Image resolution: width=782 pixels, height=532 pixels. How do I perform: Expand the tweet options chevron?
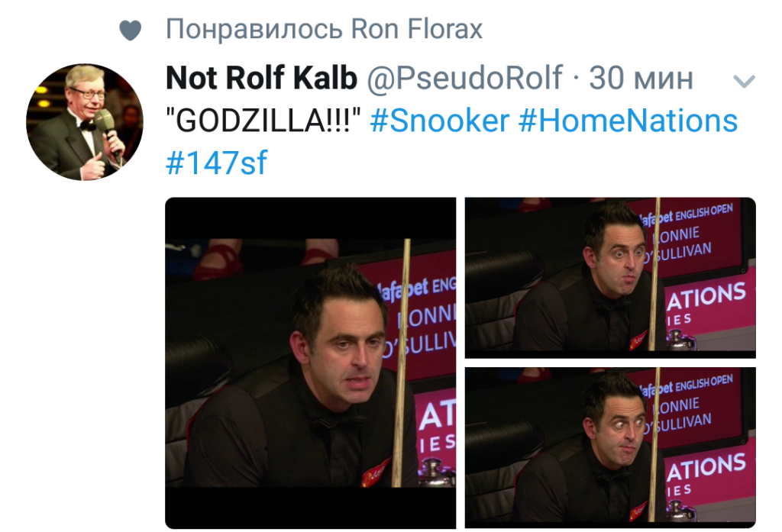tap(744, 81)
